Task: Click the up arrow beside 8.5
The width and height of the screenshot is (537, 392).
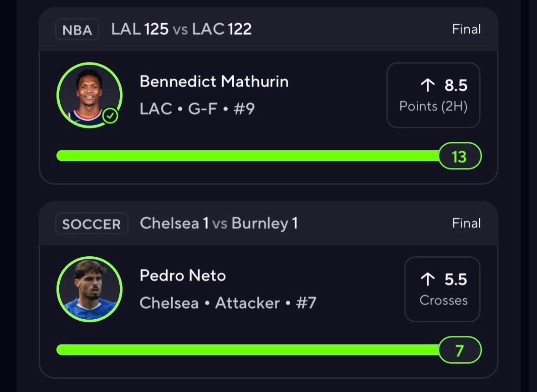Action: pyautogui.click(x=427, y=85)
